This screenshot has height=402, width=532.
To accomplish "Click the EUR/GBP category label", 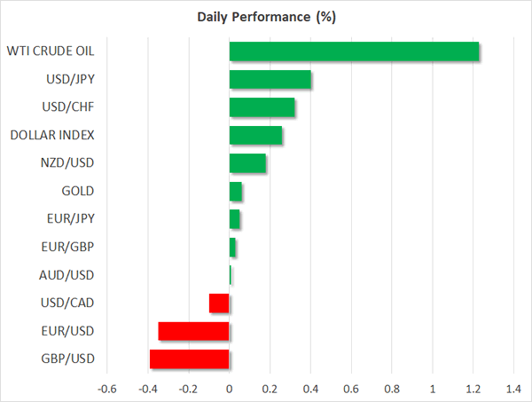I will pyautogui.click(x=69, y=248).
